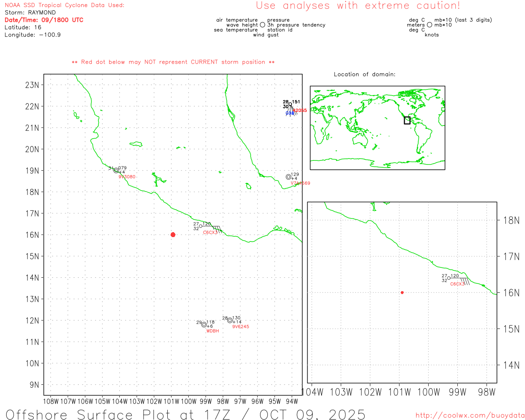Click the 'Use analyses with extreme caution!' warning

click(358, 6)
